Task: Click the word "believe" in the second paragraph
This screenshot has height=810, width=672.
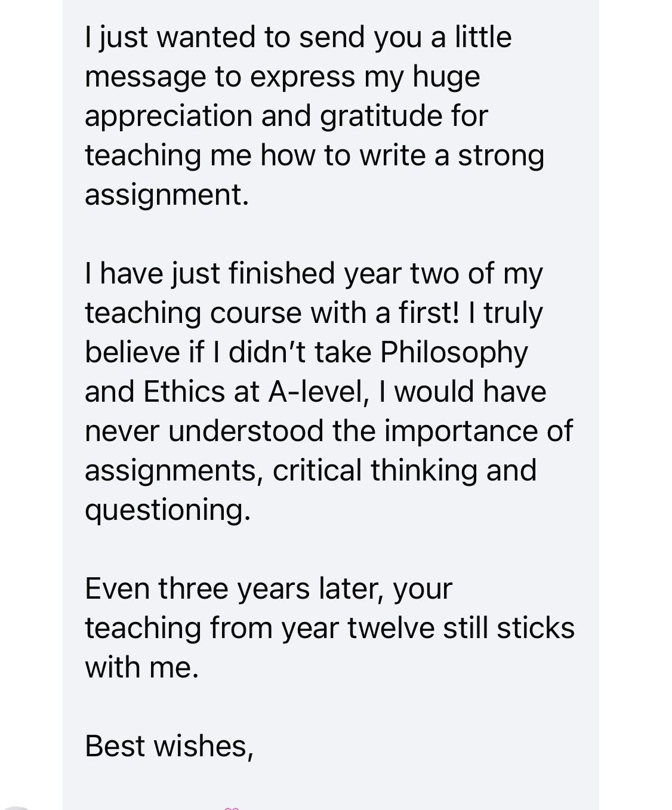Action: pos(132,352)
